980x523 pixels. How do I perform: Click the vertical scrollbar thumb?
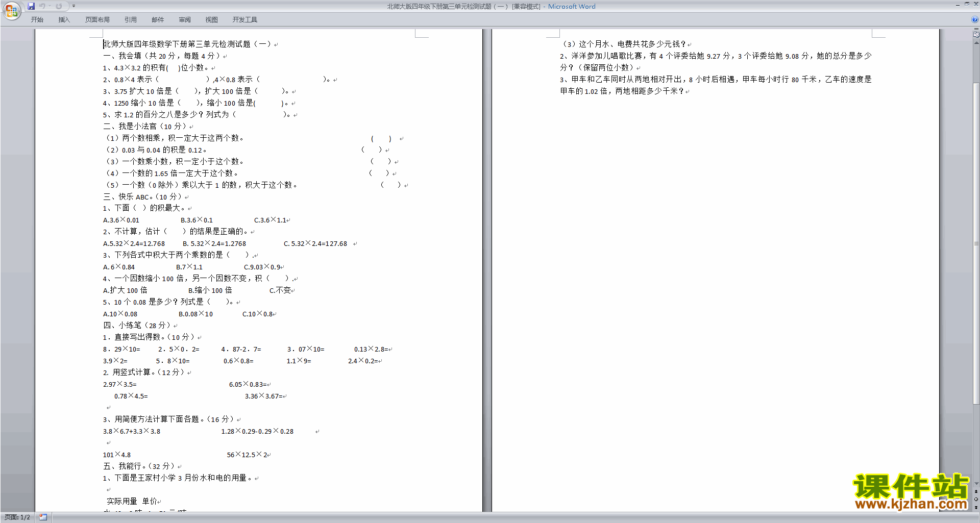tap(976, 244)
